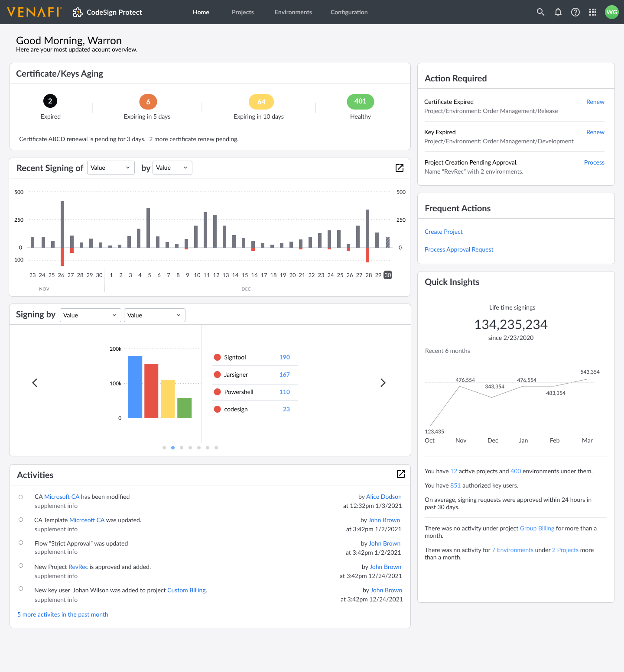
Task: Expand the Recent Signing chart via external link icon
Action: 399,168
